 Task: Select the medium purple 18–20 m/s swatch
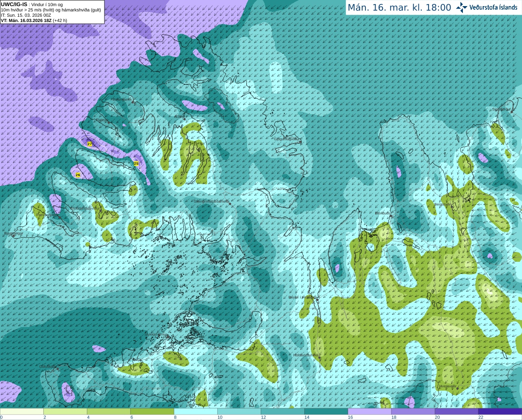click(413, 411)
